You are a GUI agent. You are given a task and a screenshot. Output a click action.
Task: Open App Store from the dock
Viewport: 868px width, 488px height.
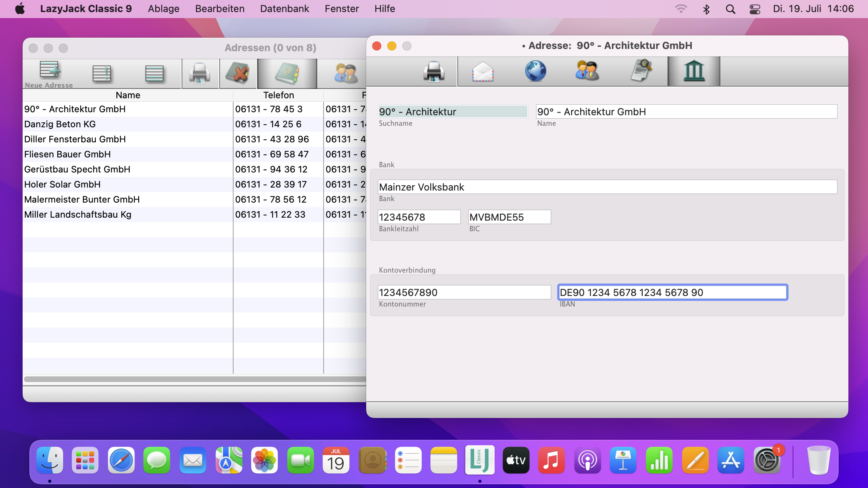[x=730, y=460]
